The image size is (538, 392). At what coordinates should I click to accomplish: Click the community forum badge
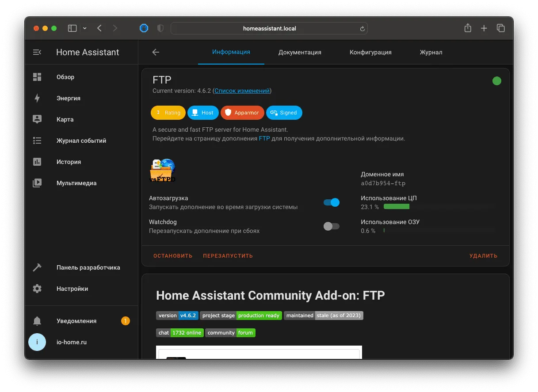[230, 332]
